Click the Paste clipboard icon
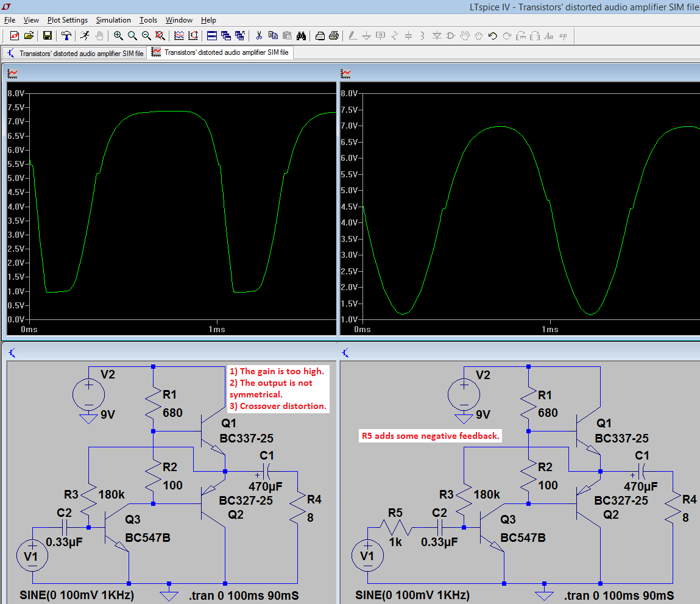Image resolution: width=700 pixels, height=604 pixels. pyautogui.click(x=287, y=36)
